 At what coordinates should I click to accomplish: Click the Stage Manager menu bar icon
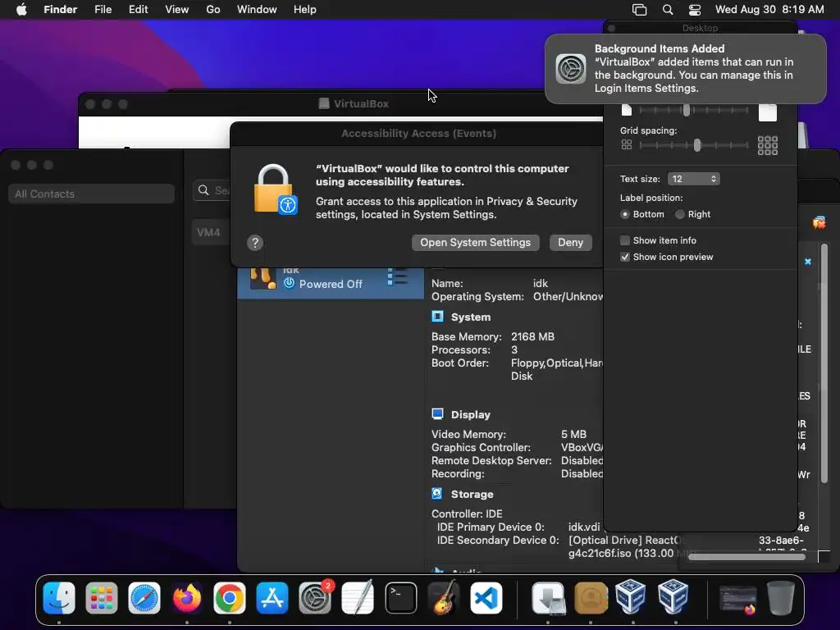click(x=640, y=10)
